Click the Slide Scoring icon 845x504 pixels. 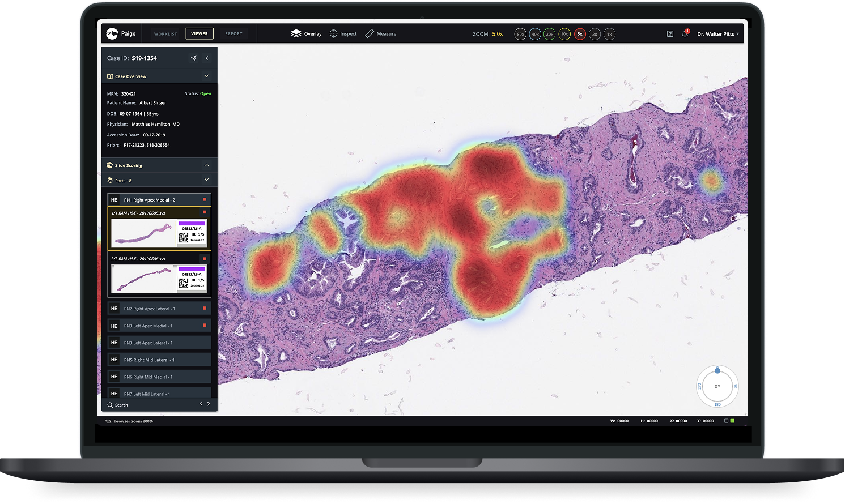tap(110, 165)
